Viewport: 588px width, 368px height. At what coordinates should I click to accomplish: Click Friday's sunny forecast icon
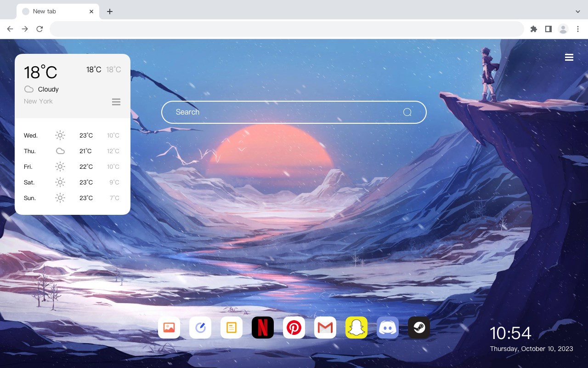[60, 167]
